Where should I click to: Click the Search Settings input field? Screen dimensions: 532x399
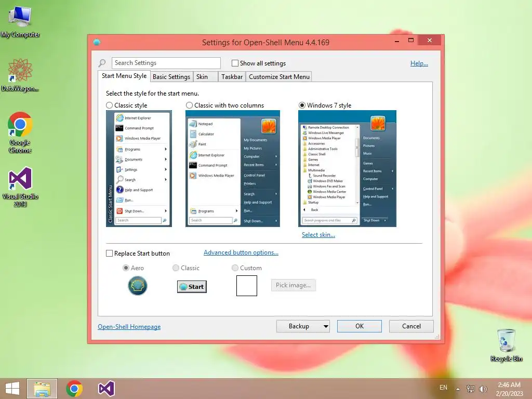pos(166,63)
